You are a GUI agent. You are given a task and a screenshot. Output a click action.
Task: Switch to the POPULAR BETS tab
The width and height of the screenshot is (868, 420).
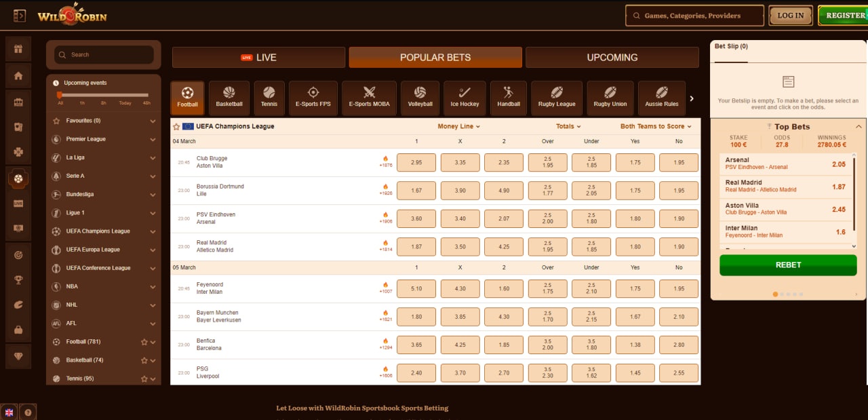[x=435, y=58]
